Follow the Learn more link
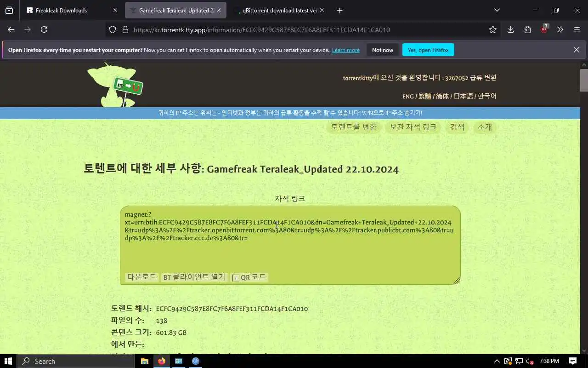 pyautogui.click(x=346, y=50)
